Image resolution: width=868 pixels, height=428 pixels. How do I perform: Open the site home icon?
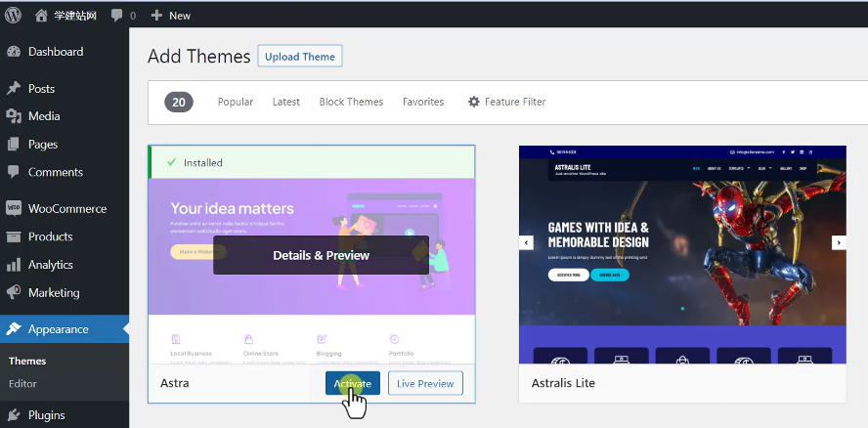click(40, 15)
